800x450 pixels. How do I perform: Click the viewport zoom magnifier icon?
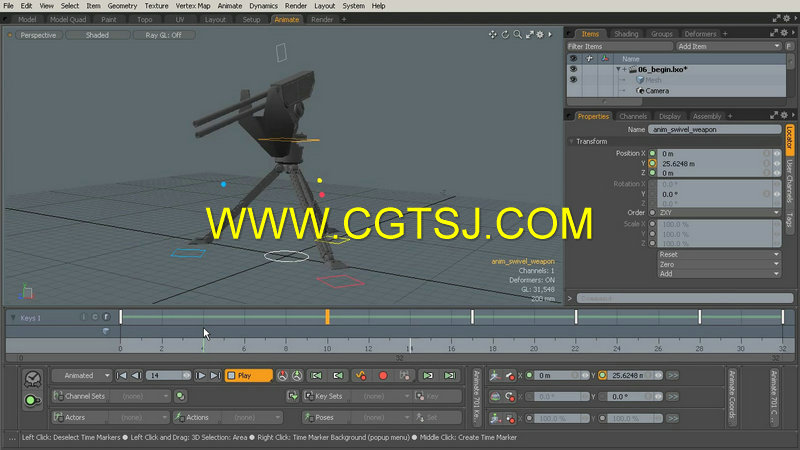517,35
